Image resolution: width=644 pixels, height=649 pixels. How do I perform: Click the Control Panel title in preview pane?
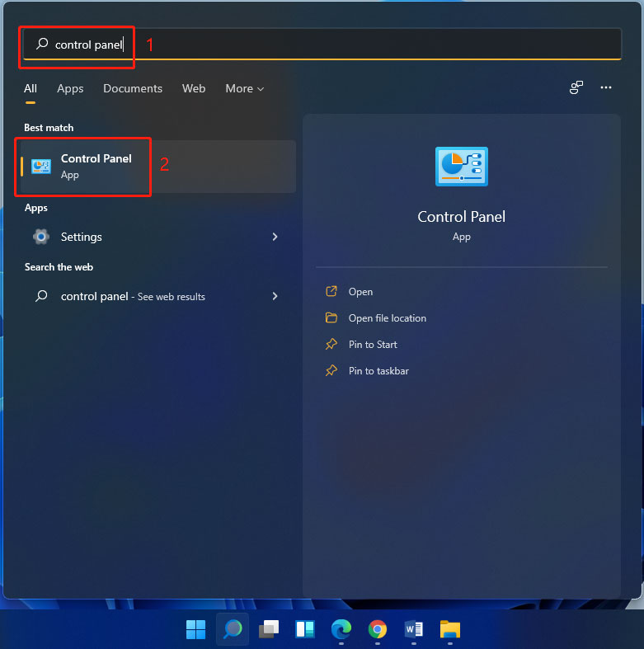point(462,217)
